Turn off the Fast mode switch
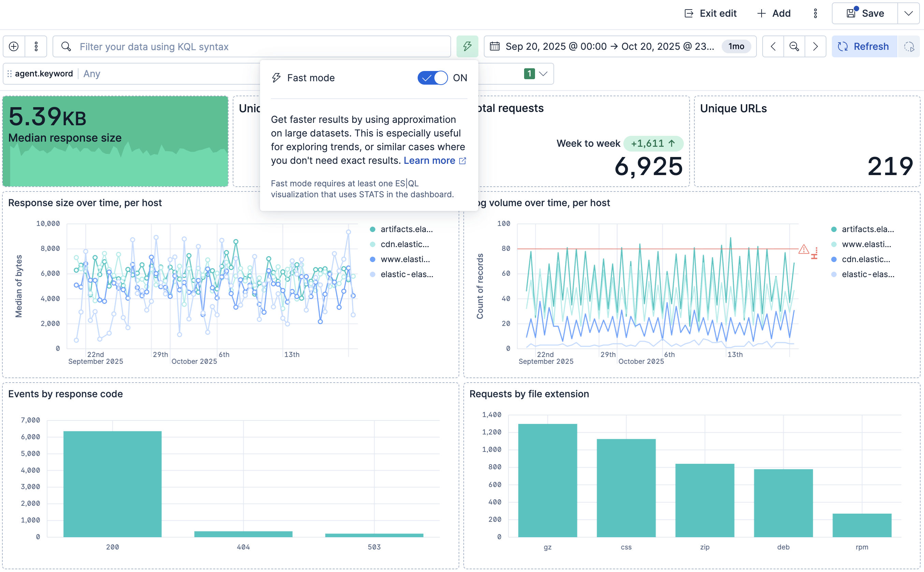Viewport: 924px width, 572px height. pos(432,78)
